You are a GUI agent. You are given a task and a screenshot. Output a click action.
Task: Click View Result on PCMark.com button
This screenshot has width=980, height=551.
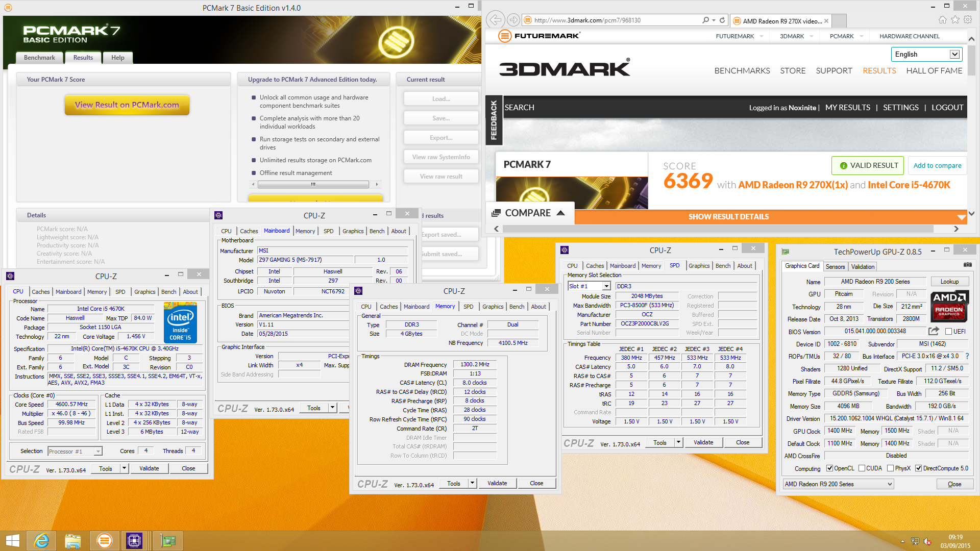point(127,105)
